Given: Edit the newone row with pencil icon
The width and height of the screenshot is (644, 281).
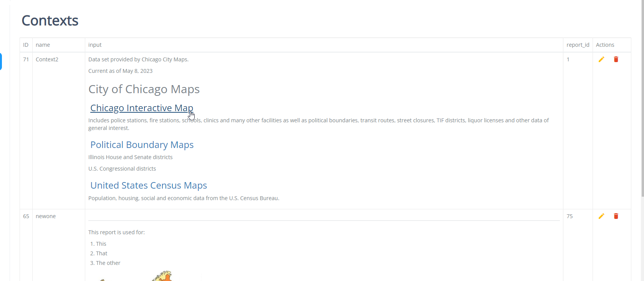Looking at the screenshot, I should (x=601, y=216).
